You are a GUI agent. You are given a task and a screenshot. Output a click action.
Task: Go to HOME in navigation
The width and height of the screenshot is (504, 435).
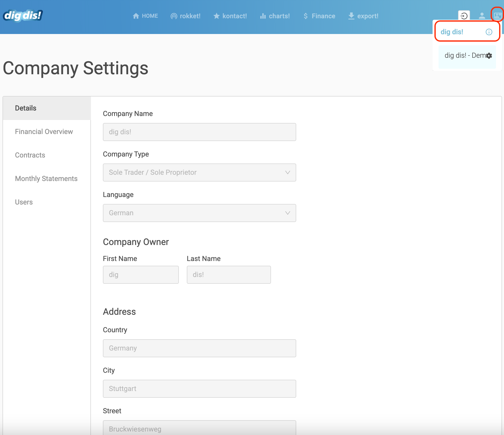coord(145,16)
